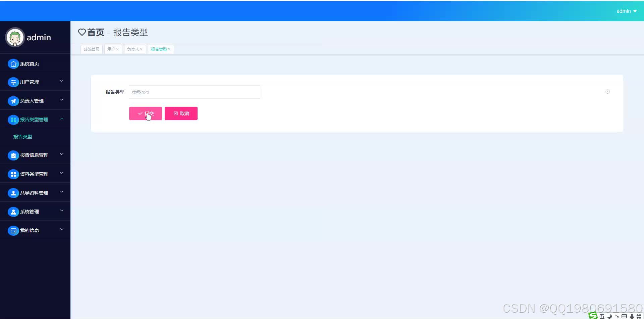Click the Sogou skin shirt icon
Viewport: 644px width, 319px height.
[632, 316]
